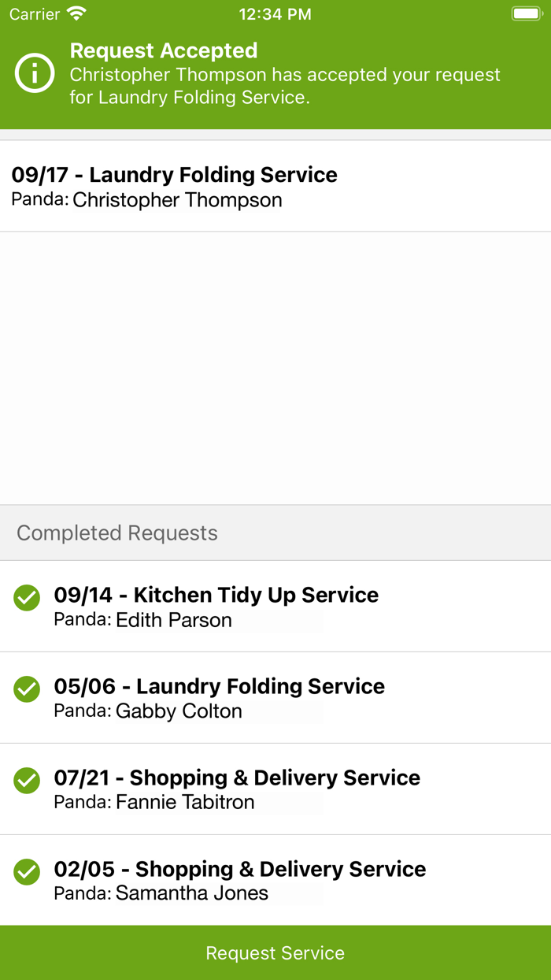Screen dimensions: 551x980
Task: Click the battery icon in the status bar
Action: click(x=525, y=13)
